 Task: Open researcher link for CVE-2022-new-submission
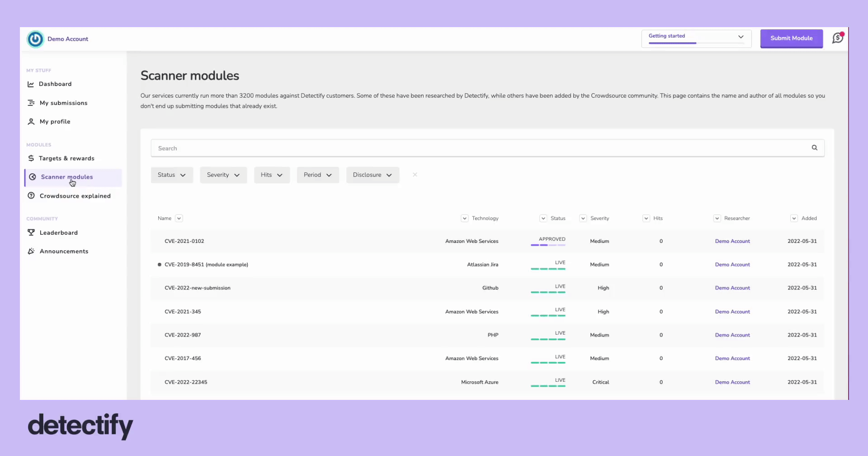click(732, 288)
